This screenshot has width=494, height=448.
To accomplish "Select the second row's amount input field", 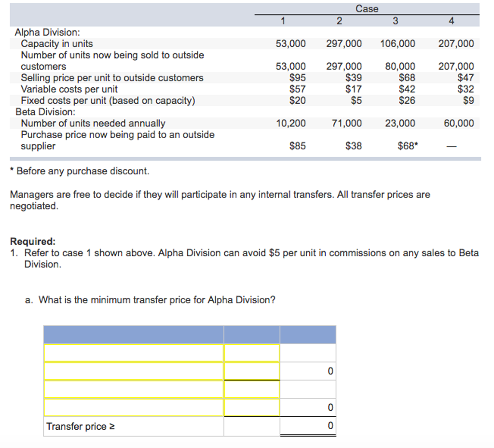I will [x=252, y=371].
